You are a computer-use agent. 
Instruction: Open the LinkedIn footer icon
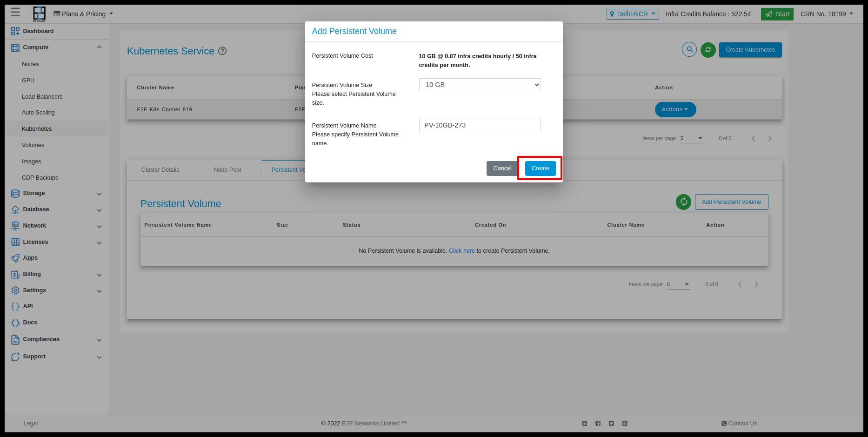coord(585,424)
